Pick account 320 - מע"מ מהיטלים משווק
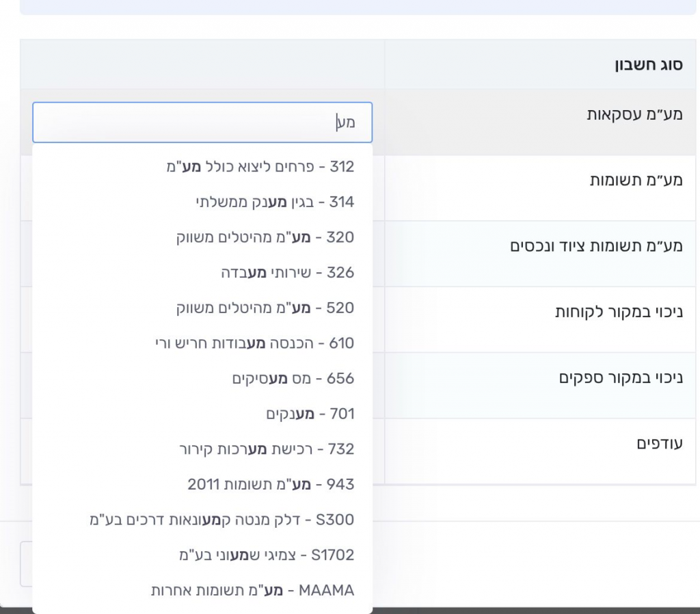This screenshot has width=700, height=614. 265,237
